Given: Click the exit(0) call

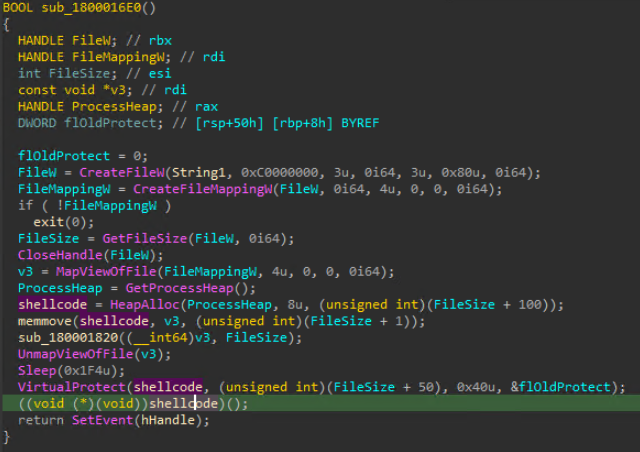Looking at the screenshot, I should point(63,222).
